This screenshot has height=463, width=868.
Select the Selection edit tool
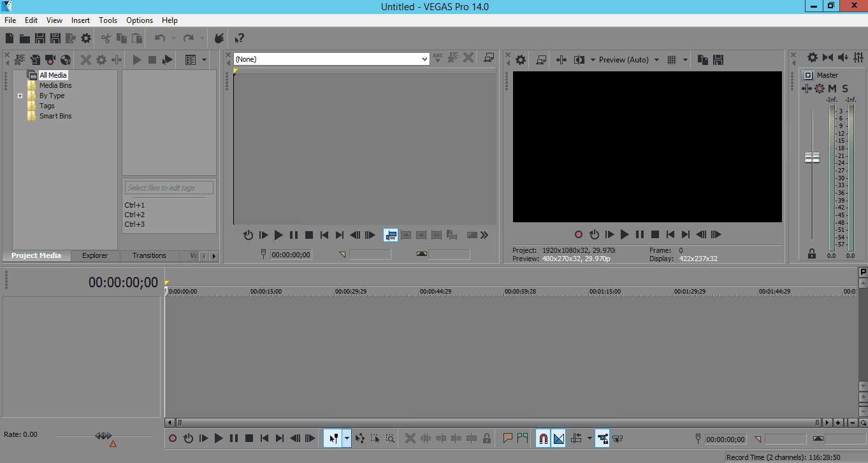[x=375, y=438]
